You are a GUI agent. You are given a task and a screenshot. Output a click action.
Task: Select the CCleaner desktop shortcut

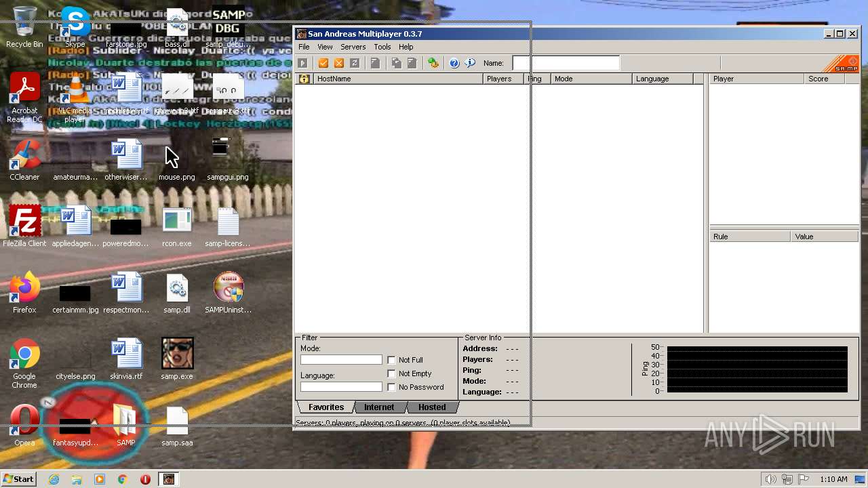tap(24, 161)
